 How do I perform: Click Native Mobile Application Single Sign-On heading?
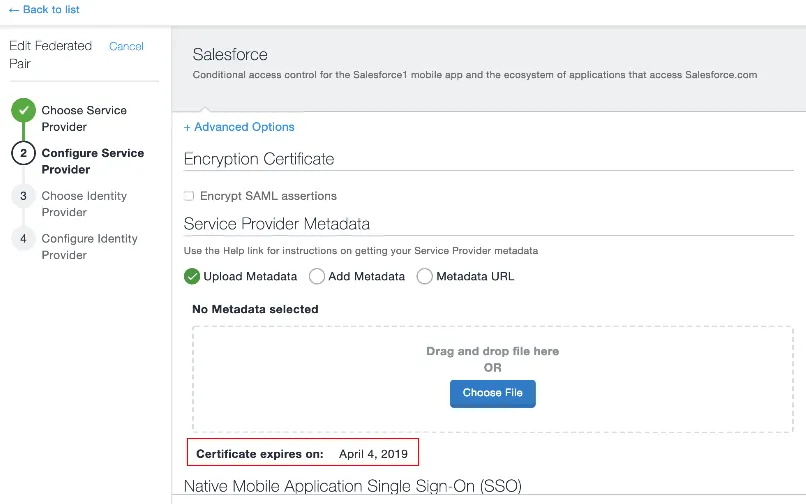353,486
